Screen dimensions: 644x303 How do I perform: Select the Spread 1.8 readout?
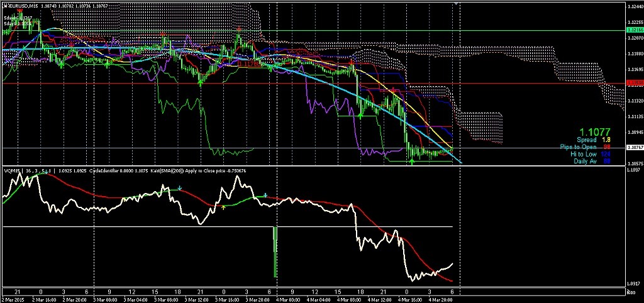593,140
